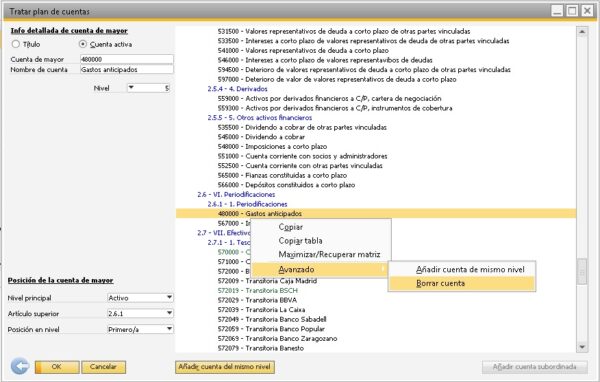Select account 572029 - Transitoria BBVA

(257, 300)
